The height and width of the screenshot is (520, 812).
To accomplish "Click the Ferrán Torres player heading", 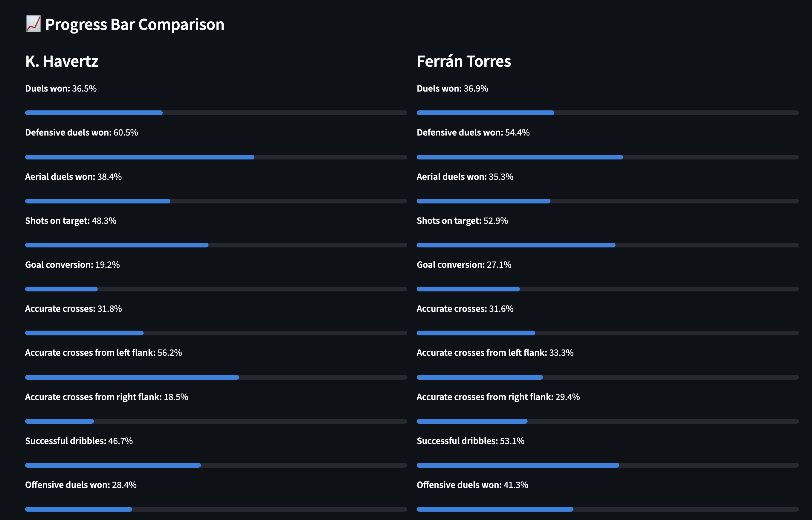I will tap(463, 61).
